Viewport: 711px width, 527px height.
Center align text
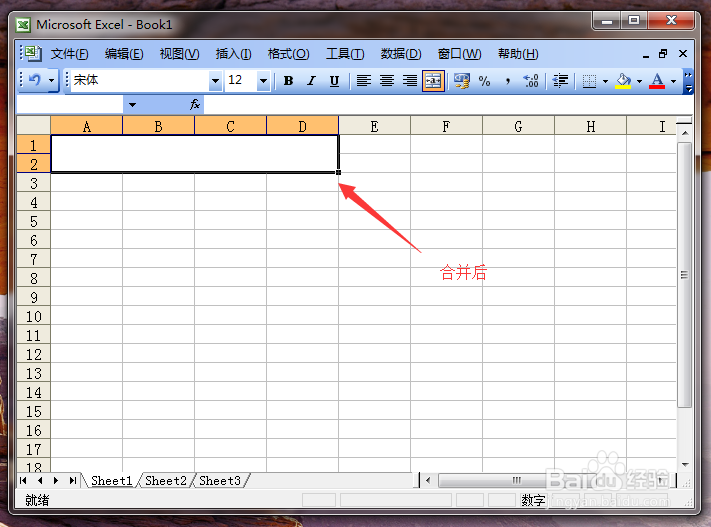pyautogui.click(x=387, y=81)
